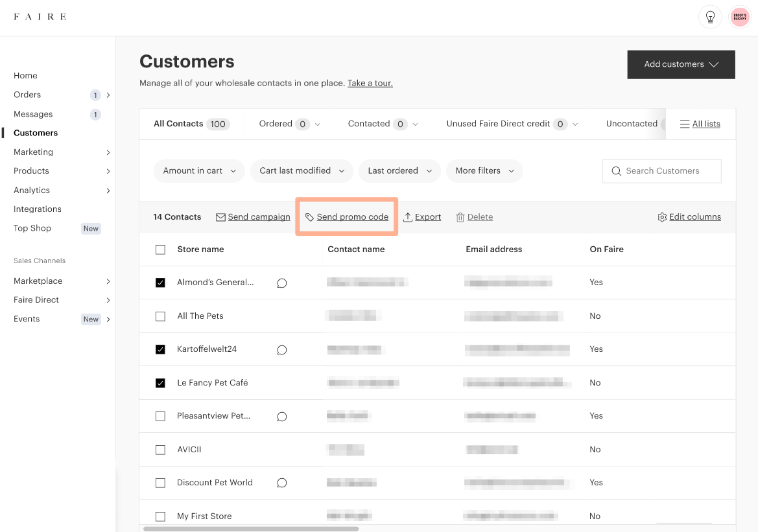Viewport: 758px width, 532px height.
Task: Open the Add customers dropdown button
Action: (681, 65)
